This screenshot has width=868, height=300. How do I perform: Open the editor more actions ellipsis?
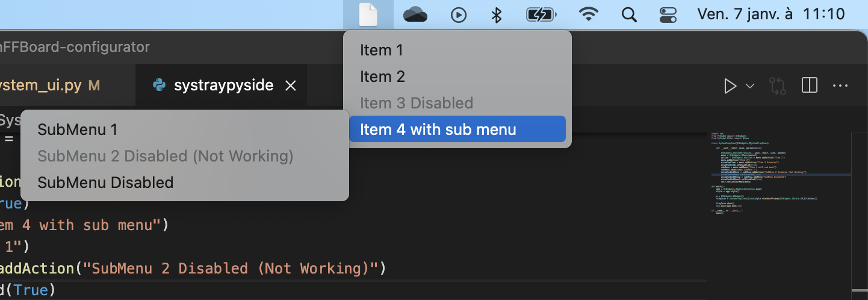point(840,86)
